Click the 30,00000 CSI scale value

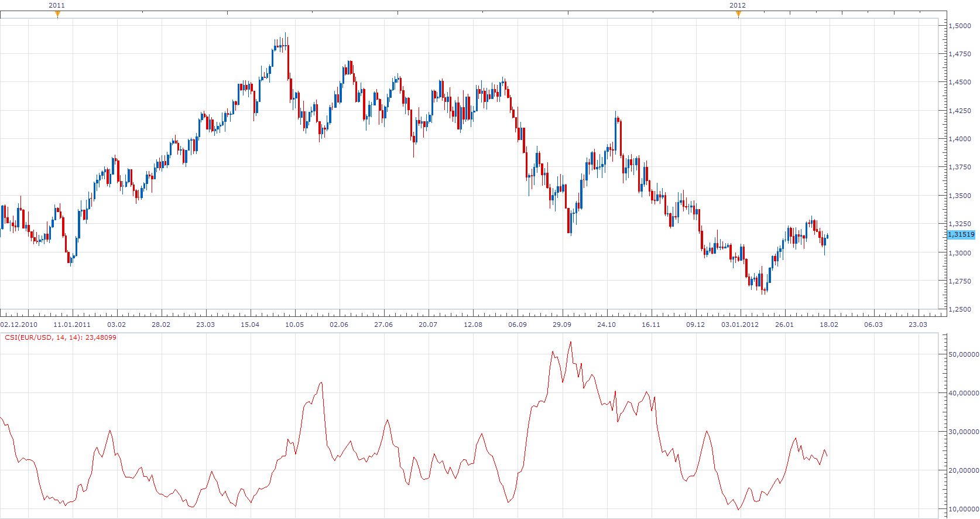[964, 432]
